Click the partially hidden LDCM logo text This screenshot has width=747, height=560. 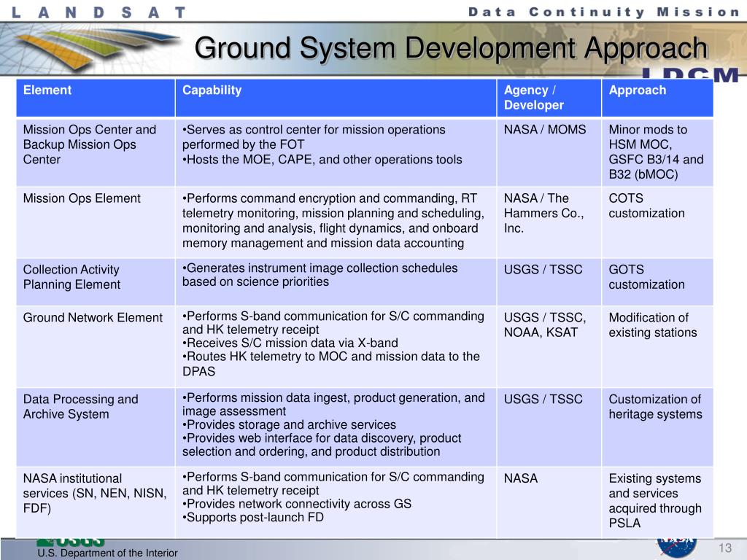click(690, 75)
